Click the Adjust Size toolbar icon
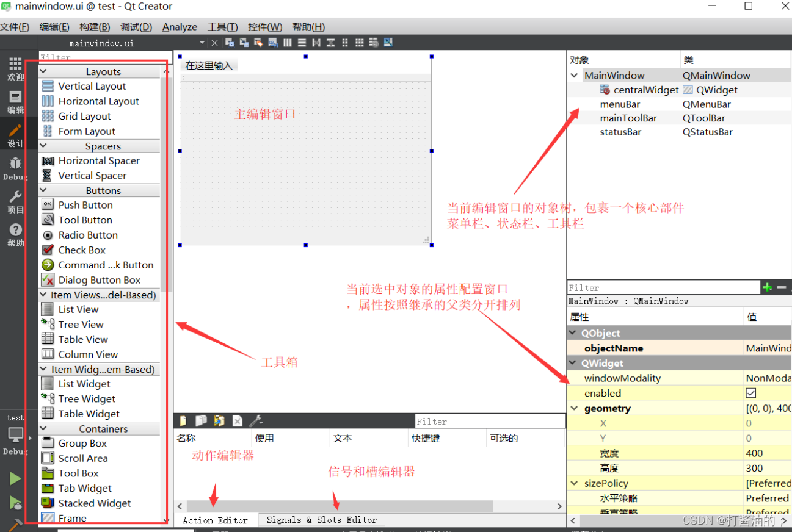 click(x=389, y=42)
